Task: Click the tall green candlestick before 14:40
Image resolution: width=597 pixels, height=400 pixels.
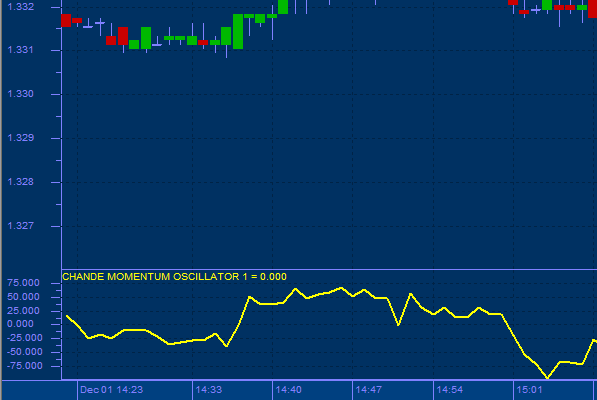Action: pyautogui.click(x=238, y=32)
